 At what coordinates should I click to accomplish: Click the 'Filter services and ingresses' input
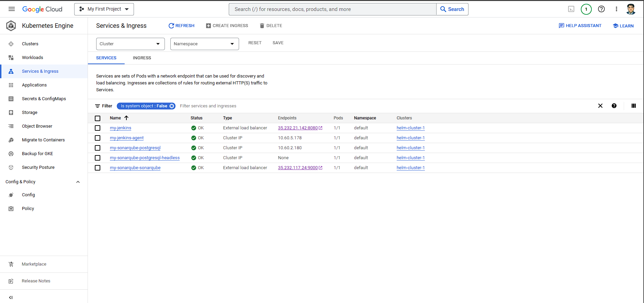click(208, 106)
